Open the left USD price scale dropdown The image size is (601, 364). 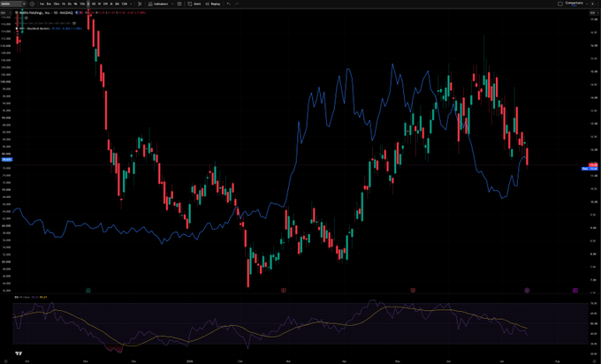click(6, 12)
